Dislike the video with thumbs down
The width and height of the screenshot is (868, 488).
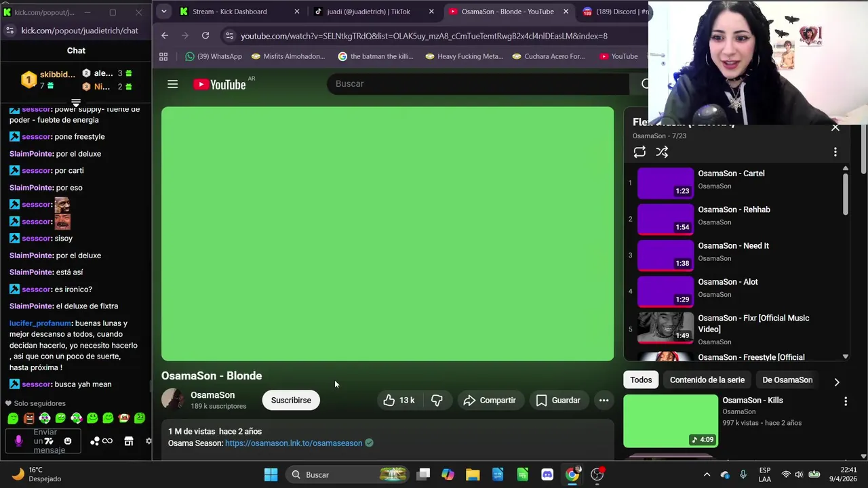click(x=437, y=401)
